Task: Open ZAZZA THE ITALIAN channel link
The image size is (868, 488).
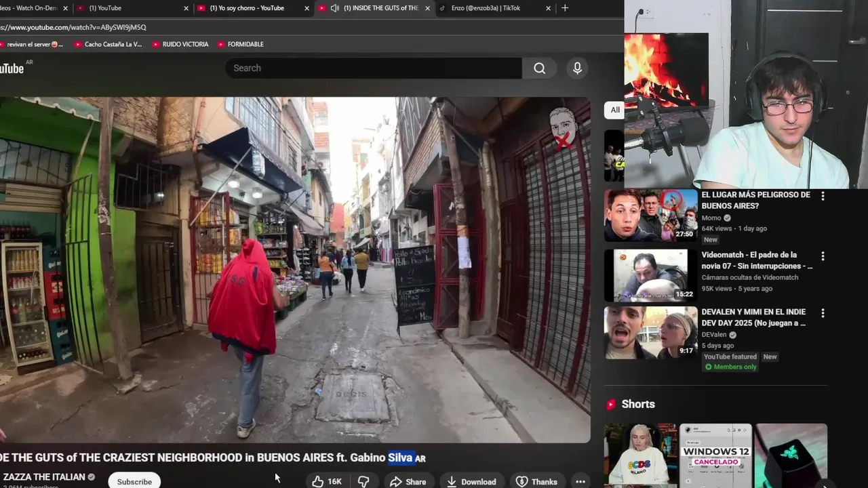Action: click(x=44, y=477)
